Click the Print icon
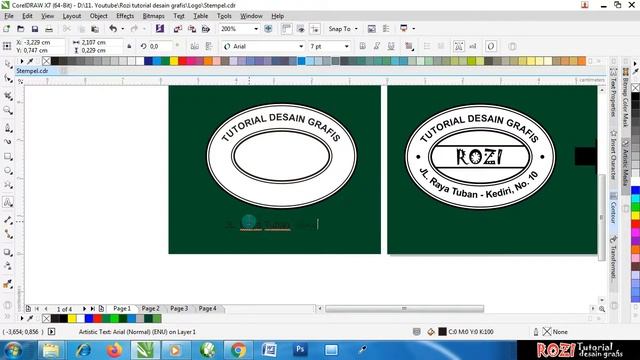Viewport: 640px width, 360px height. (x=49, y=29)
